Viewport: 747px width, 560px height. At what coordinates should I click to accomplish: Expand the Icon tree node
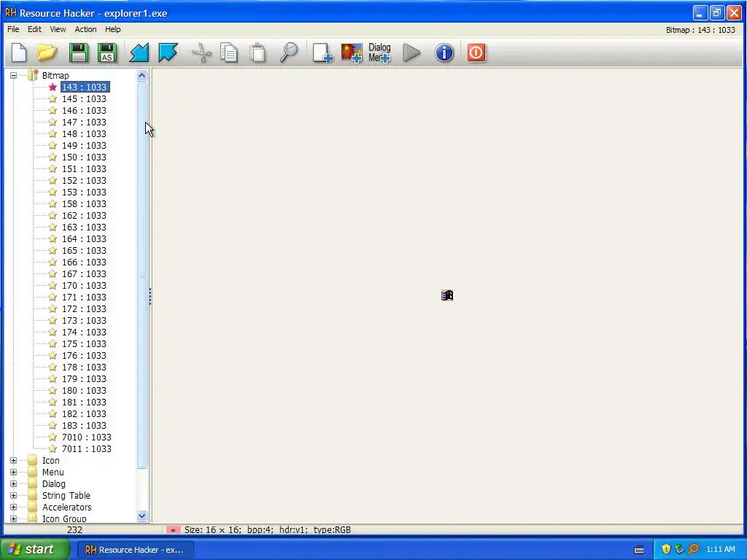tap(13, 461)
